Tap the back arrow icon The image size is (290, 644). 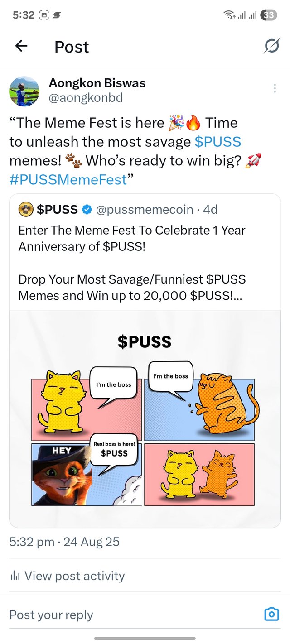tap(21, 46)
